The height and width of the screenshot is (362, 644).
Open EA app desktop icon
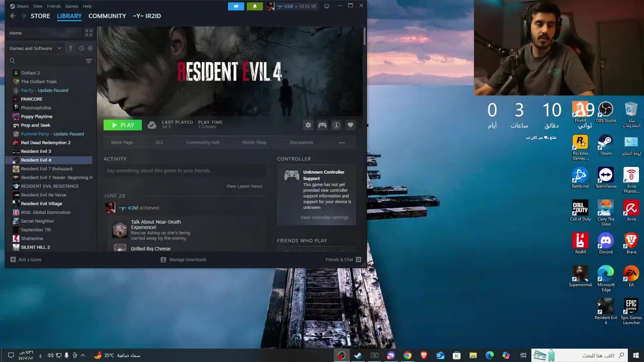pos(631,276)
